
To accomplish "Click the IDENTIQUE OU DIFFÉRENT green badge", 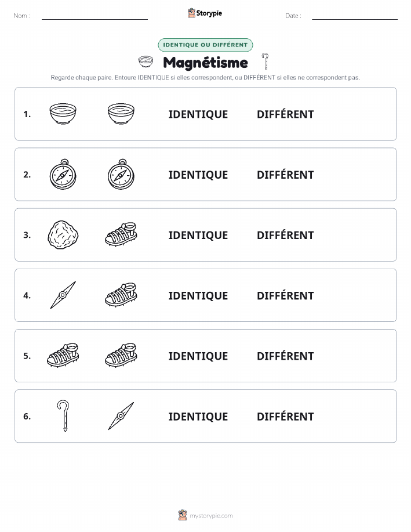I will pos(205,45).
